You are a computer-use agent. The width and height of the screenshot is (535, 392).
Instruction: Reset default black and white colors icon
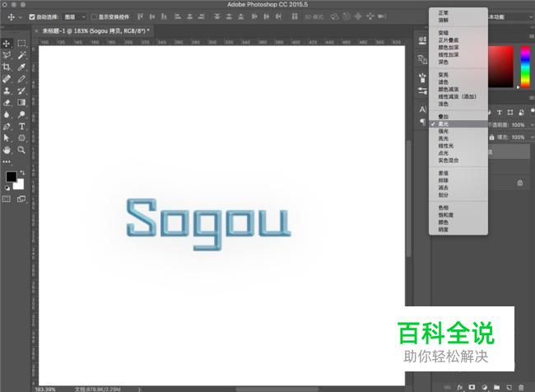point(7,188)
